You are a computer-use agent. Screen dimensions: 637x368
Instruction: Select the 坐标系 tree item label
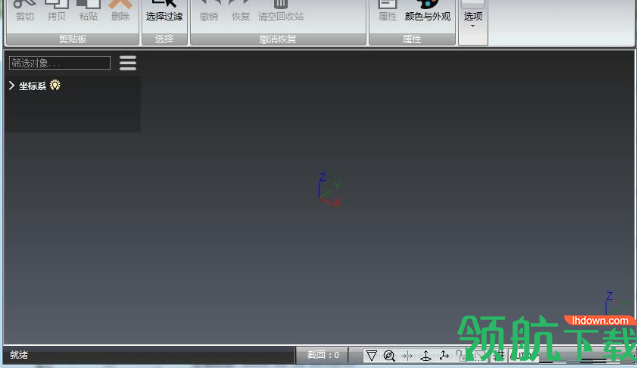32,86
